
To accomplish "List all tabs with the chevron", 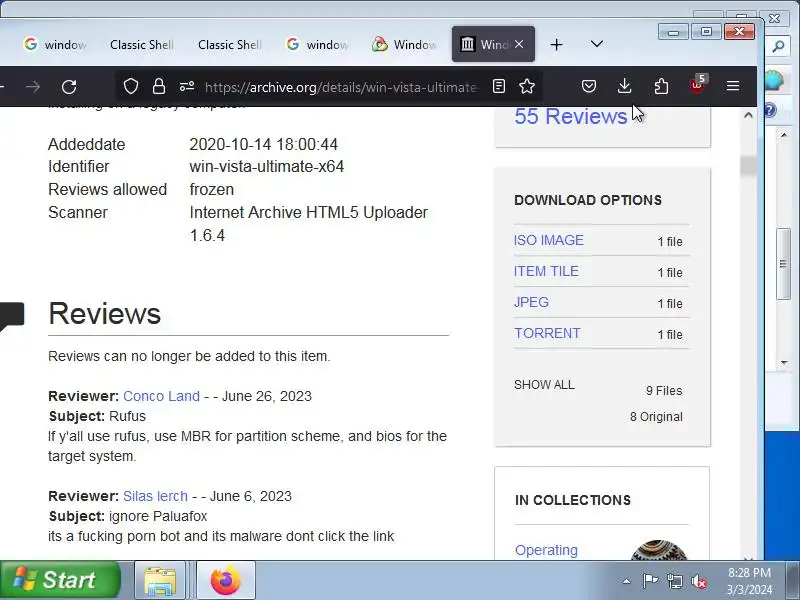I will [596, 44].
